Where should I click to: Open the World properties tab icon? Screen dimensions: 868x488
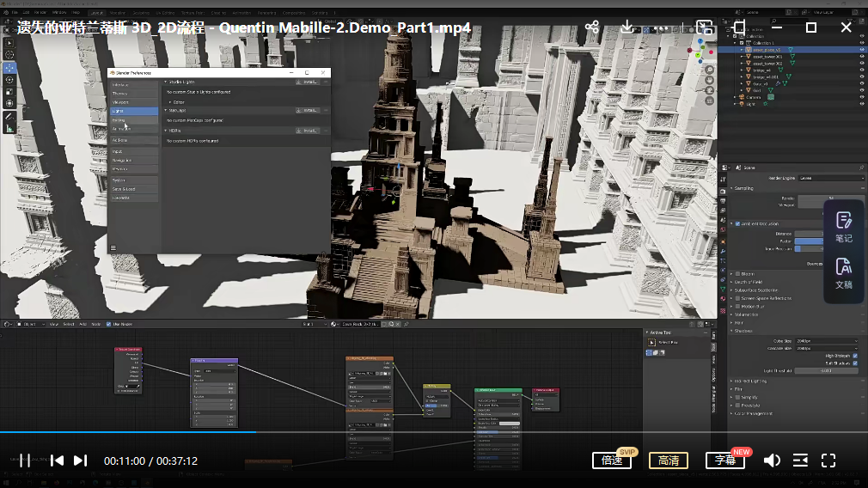[723, 229]
